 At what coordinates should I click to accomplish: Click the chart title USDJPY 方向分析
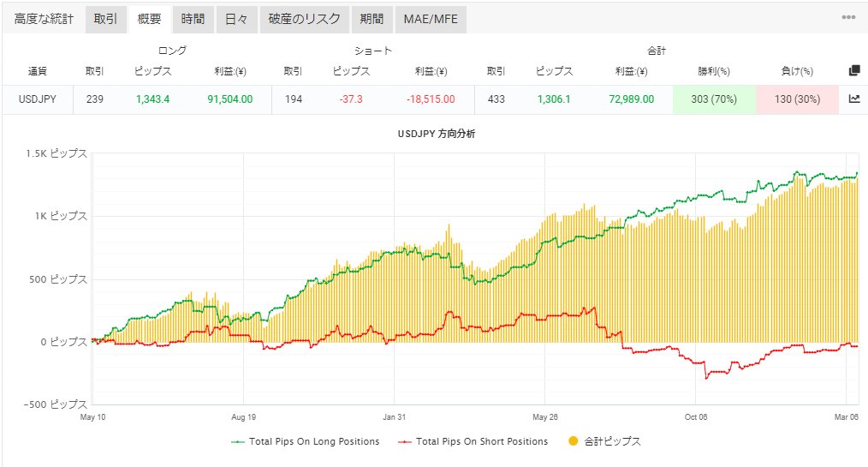(437, 134)
